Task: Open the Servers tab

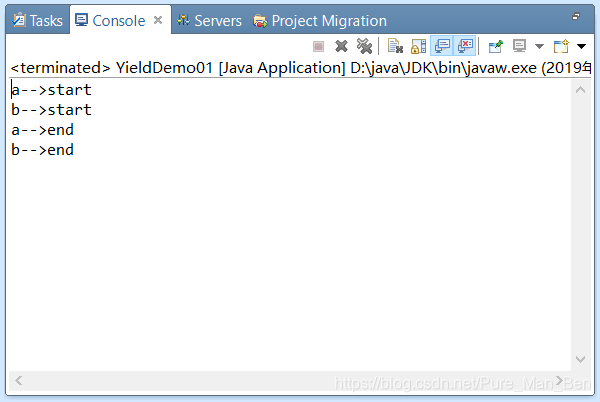Action: [209, 21]
